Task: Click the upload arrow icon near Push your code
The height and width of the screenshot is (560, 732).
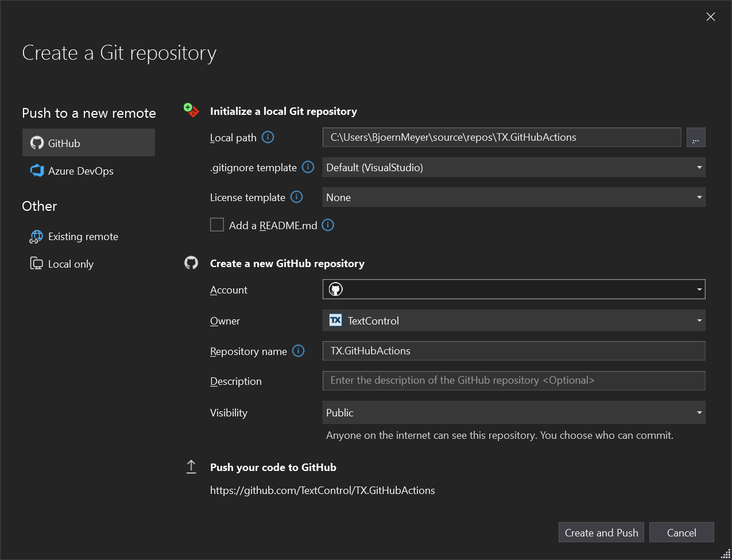Action: (x=191, y=467)
